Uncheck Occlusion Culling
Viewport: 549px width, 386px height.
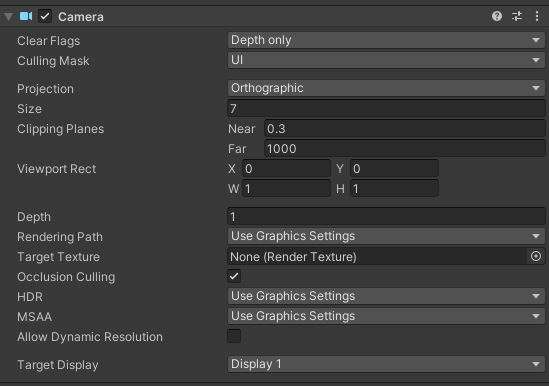click(x=234, y=276)
